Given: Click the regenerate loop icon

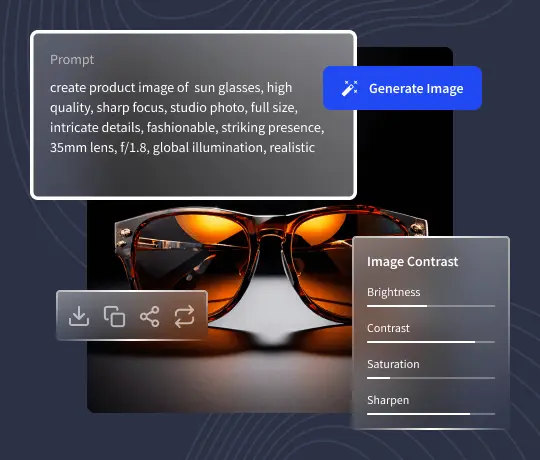Looking at the screenshot, I should point(185,316).
